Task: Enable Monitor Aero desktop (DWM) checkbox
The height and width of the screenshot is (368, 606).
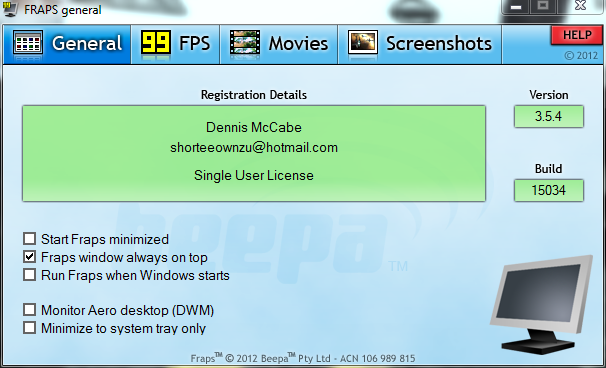Action: (x=29, y=310)
